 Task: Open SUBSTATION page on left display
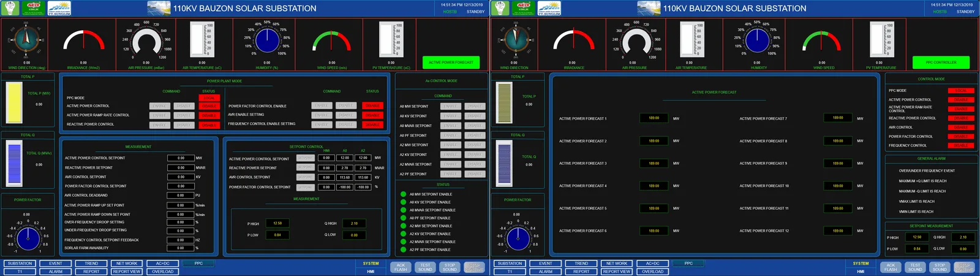(x=20, y=264)
